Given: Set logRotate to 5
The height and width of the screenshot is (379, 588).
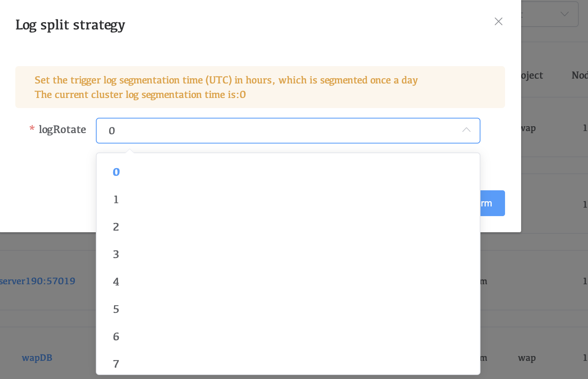Looking at the screenshot, I should pos(116,309).
